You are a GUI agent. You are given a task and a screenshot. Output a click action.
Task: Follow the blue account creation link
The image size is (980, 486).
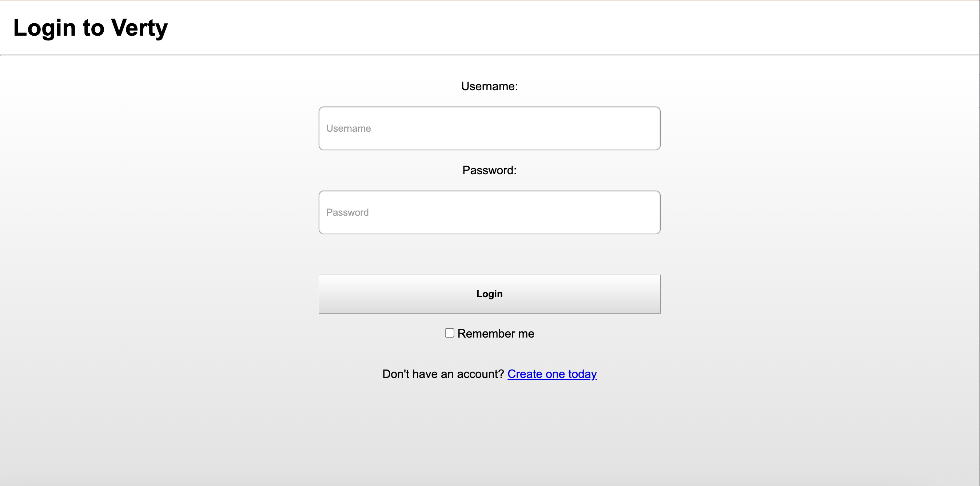click(x=551, y=374)
